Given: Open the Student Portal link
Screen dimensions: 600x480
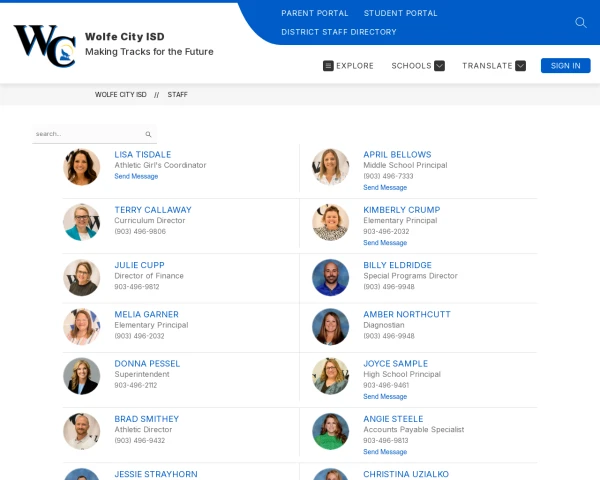Looking at the screenshot, I should click(x=400, y=13).
